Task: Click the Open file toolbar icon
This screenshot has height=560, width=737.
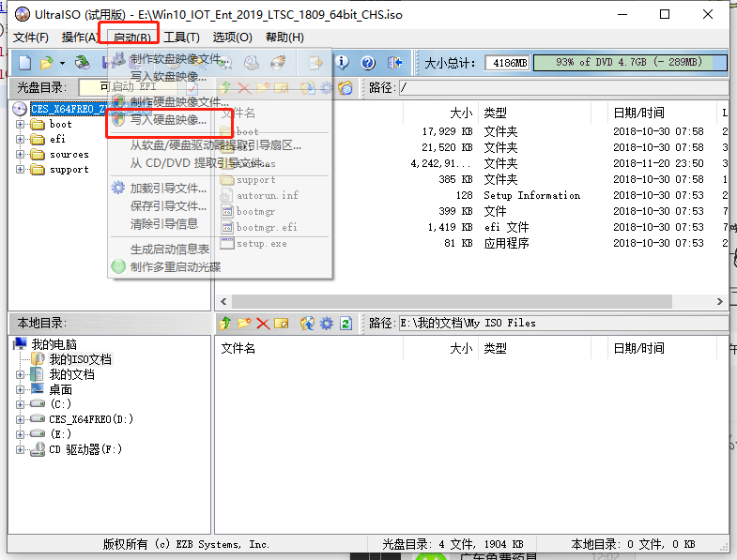Action: click(x=47, y=63)
